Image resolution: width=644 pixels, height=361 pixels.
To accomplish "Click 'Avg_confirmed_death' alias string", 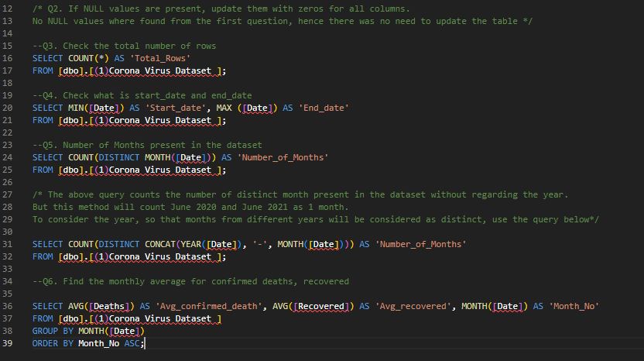I will point(209,306).
